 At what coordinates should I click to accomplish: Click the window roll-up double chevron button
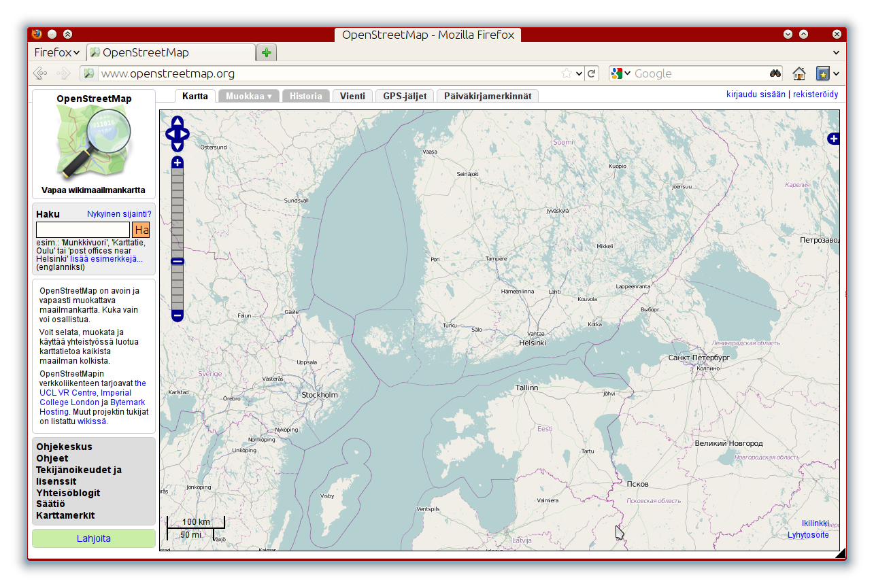tap(67, 34)
